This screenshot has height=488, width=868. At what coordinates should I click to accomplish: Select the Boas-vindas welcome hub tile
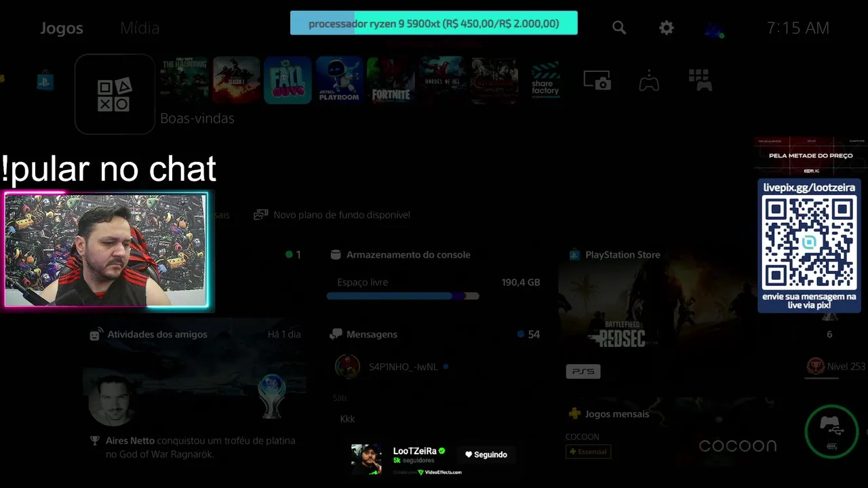(x=115, y=94)
